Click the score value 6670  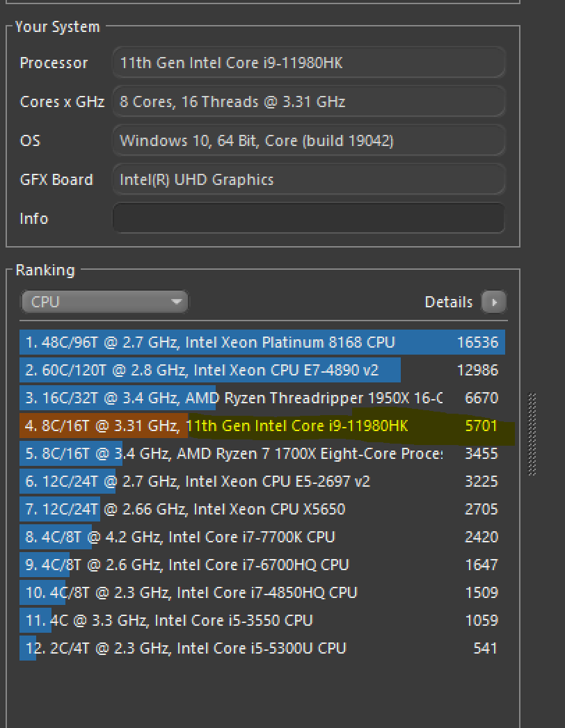click(482, 398)
